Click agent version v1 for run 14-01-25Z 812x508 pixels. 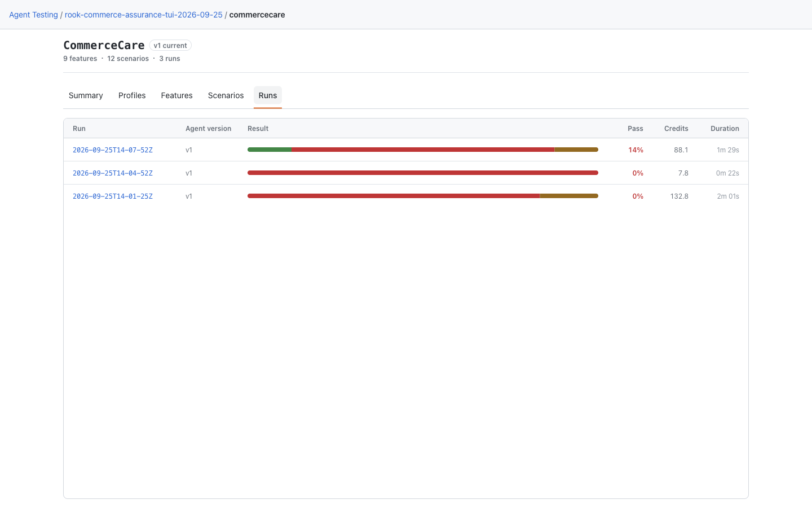tap(189, 196)
